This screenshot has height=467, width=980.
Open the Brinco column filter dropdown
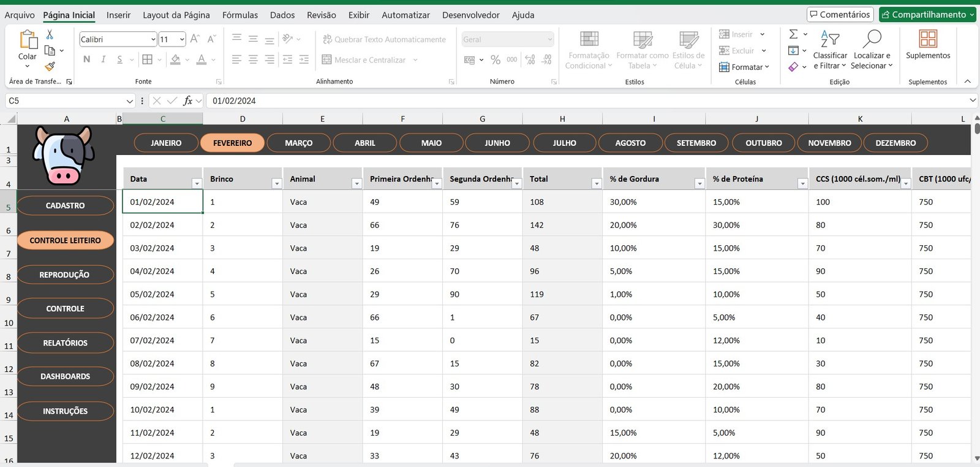tap(277, 183)
